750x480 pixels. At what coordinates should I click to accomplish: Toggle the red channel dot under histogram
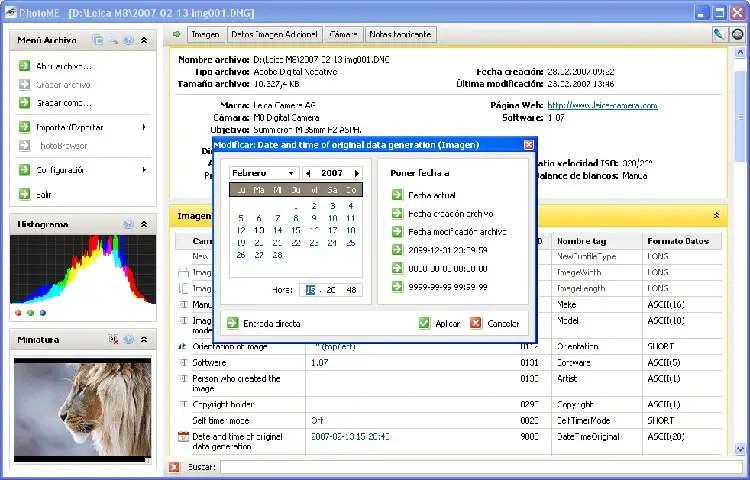18,313
